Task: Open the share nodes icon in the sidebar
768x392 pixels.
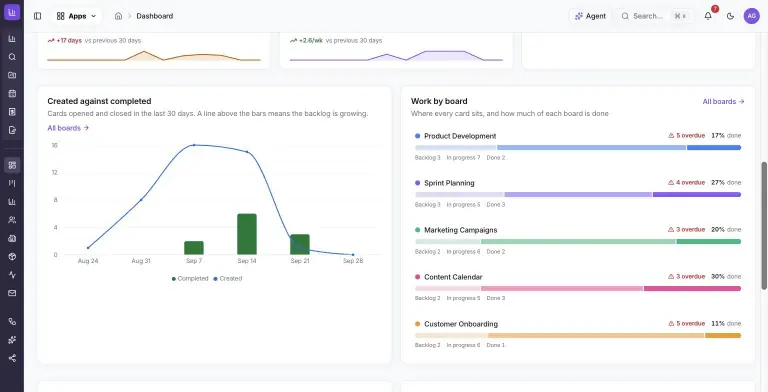Action: (x=12, y=358)
